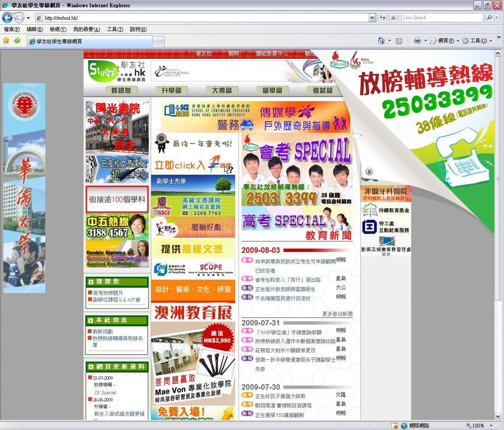Open the 網頁(P) page menu dropdown
Image resolution: width=504 pixels, height=430 pixels.
click(444, 41)
